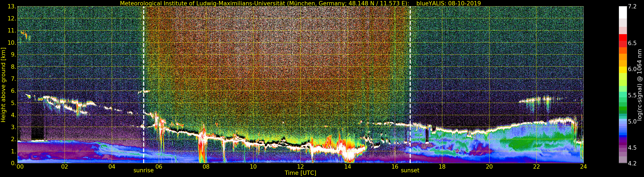Click the time axis tick label 10
Image resolution: width=644 pixels, height=177 pixels.
(253, 167)
